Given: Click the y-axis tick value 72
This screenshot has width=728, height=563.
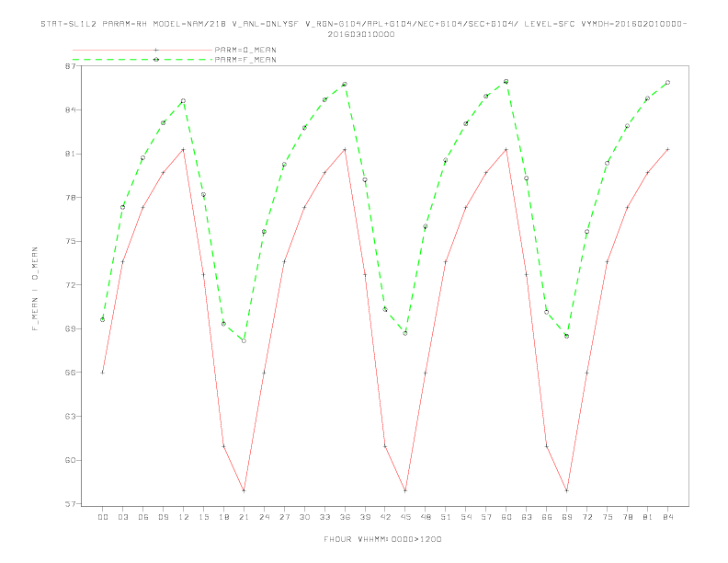Looking at the screenshot, I should [70, 285].
